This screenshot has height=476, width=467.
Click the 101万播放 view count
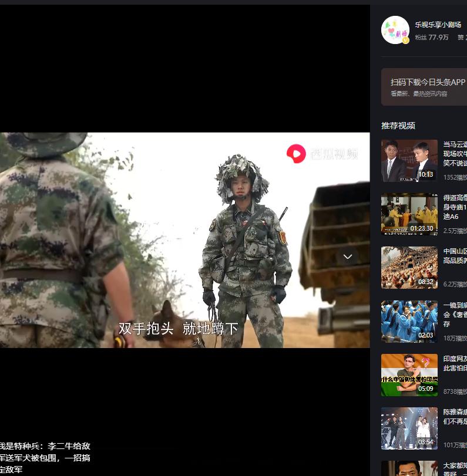click(x=455, y=445)
